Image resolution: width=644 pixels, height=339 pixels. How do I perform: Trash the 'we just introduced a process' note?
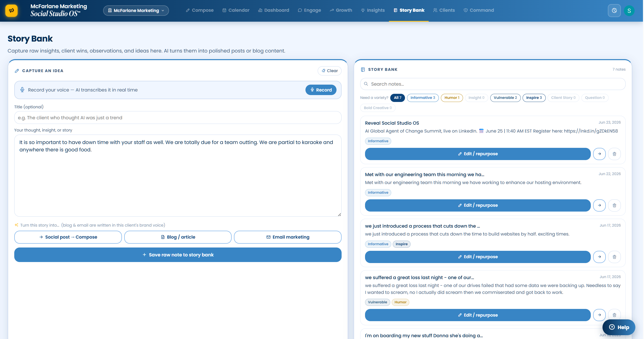tap(614, 257)
